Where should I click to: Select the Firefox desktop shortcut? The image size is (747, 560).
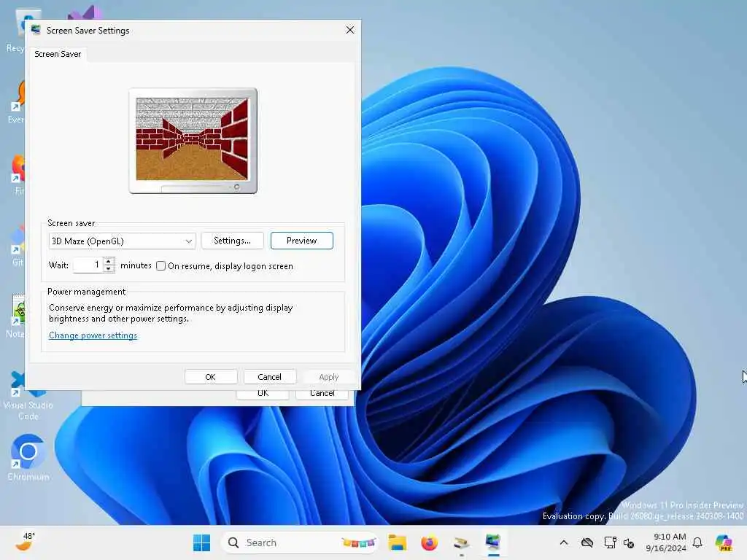[18, 174]
